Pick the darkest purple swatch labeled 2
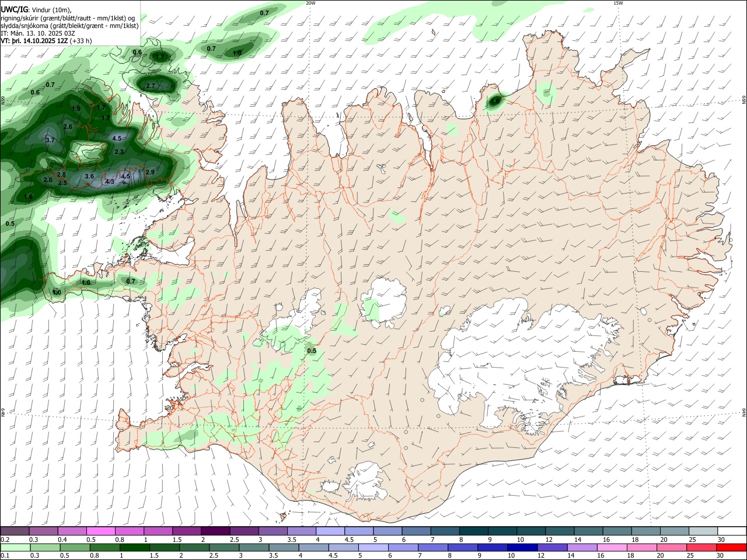Viewport: 747px width, 560px height. click(x=215, y=531)
